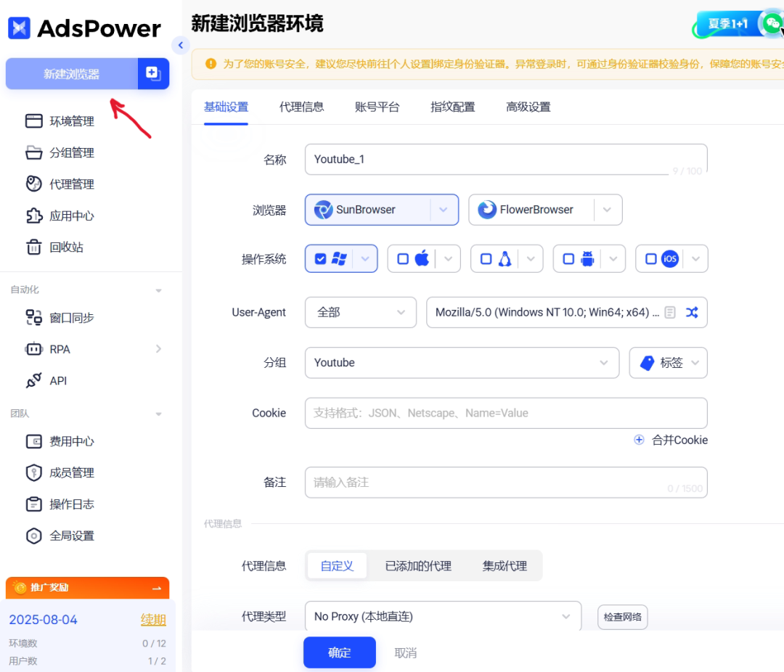Open the proxy type No Proxy dropdown

(443, 615)
